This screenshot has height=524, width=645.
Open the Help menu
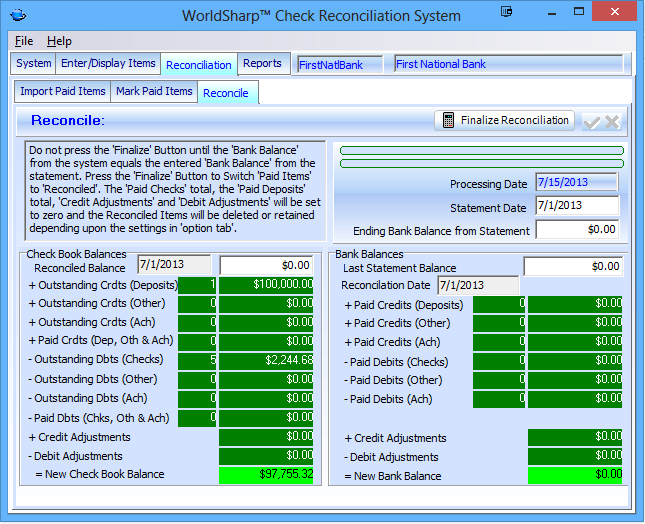coord(59,41)
